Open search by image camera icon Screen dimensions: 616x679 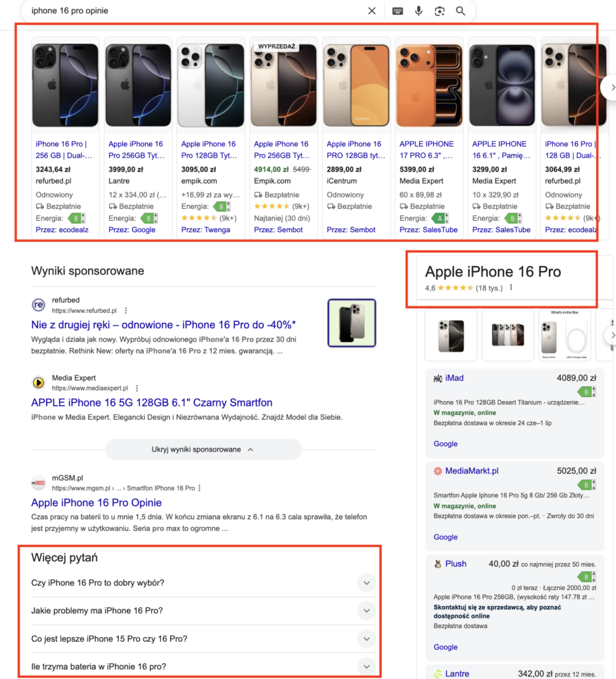pos(440,11)
